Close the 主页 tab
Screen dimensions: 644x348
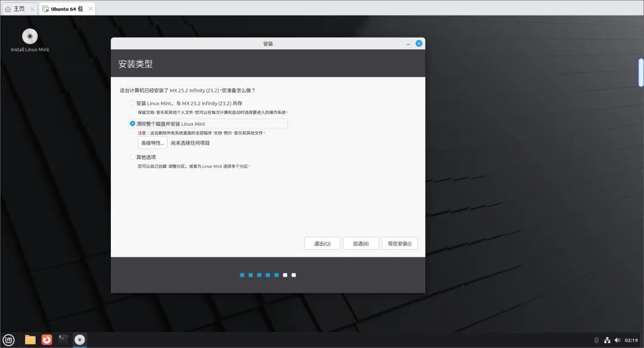[32, 8]
